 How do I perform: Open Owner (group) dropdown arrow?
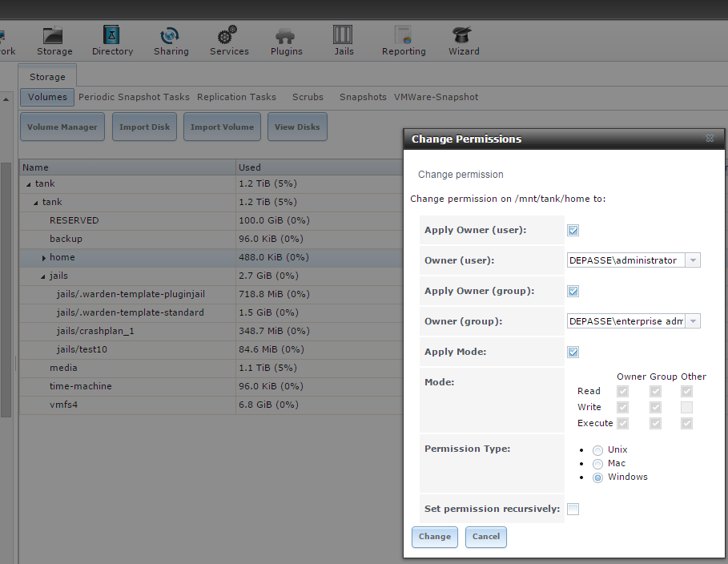tap(693, 321)
